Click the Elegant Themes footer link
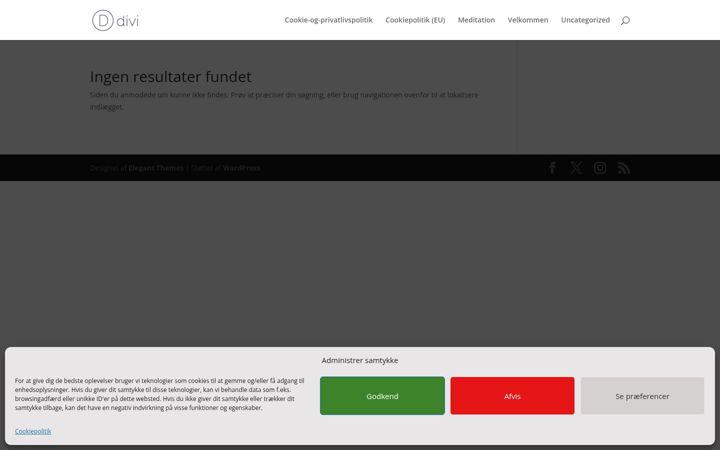Viewport: 720px width, 450px height. point(156,168)
